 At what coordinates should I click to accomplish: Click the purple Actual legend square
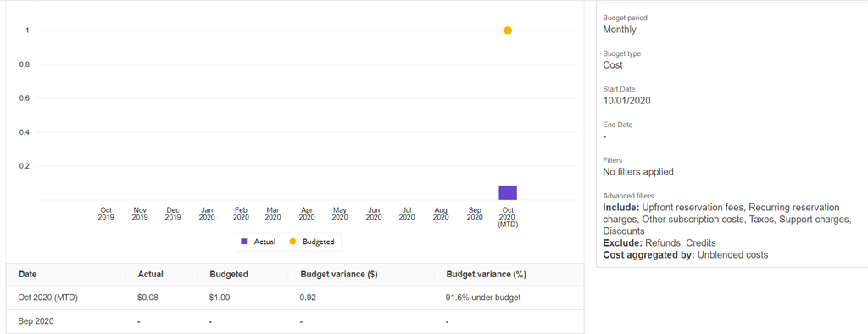244,242
